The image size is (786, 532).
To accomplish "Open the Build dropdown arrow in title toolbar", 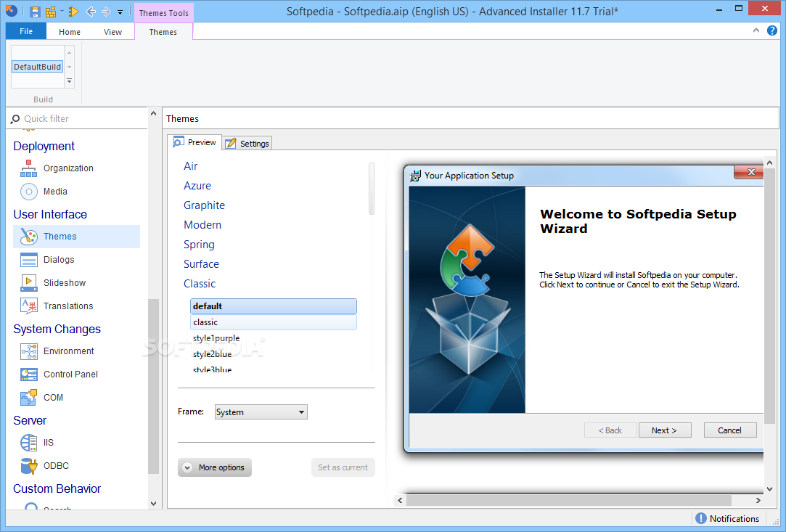I will (x=62, y=12).
